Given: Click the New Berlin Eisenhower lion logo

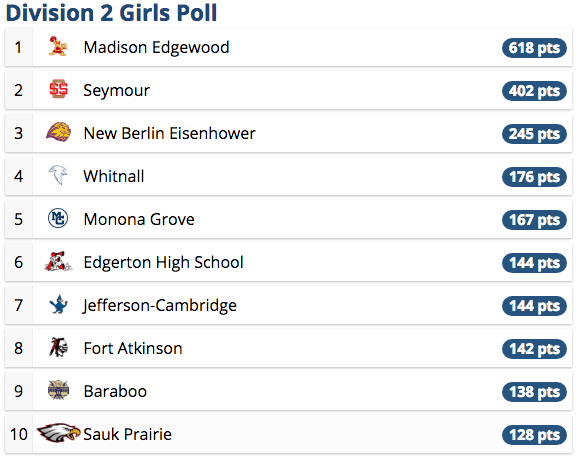Looking at the screenshot, I should (58, 132).
